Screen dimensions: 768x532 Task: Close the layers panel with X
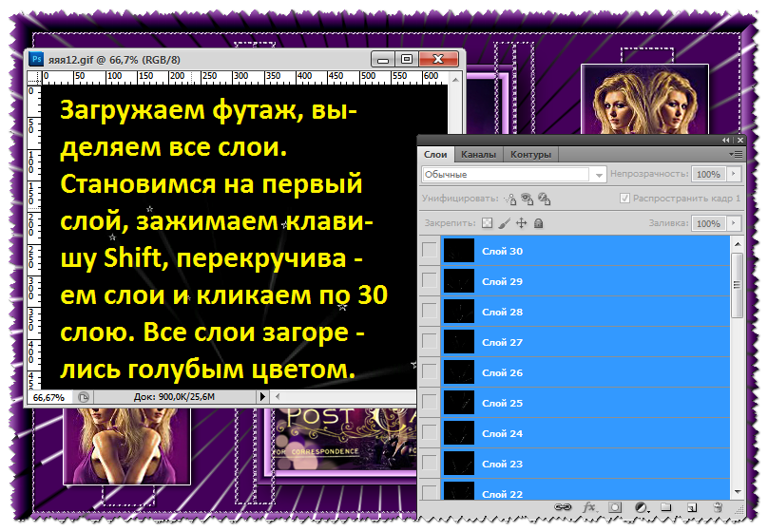coord(740,141)
